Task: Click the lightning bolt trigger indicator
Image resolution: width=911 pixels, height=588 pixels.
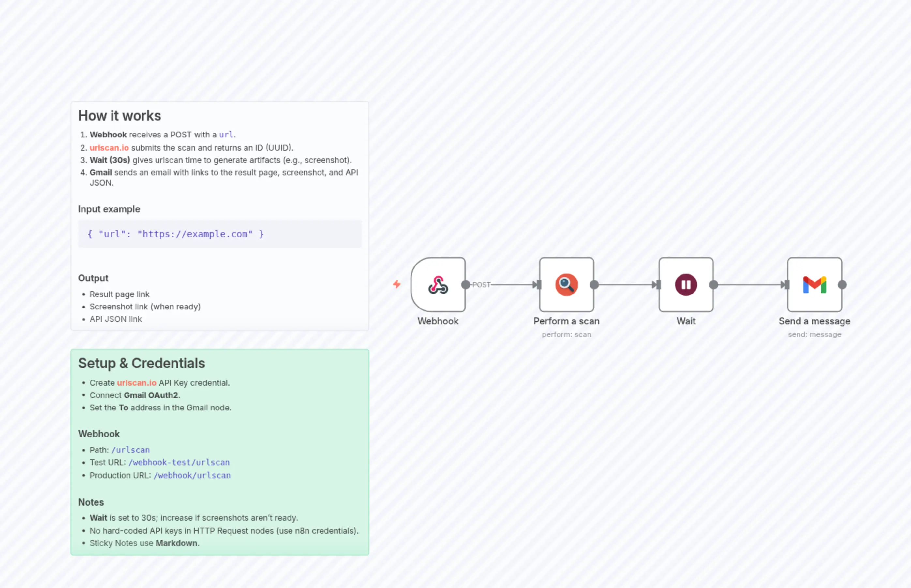Action: [x=397, y=284]
